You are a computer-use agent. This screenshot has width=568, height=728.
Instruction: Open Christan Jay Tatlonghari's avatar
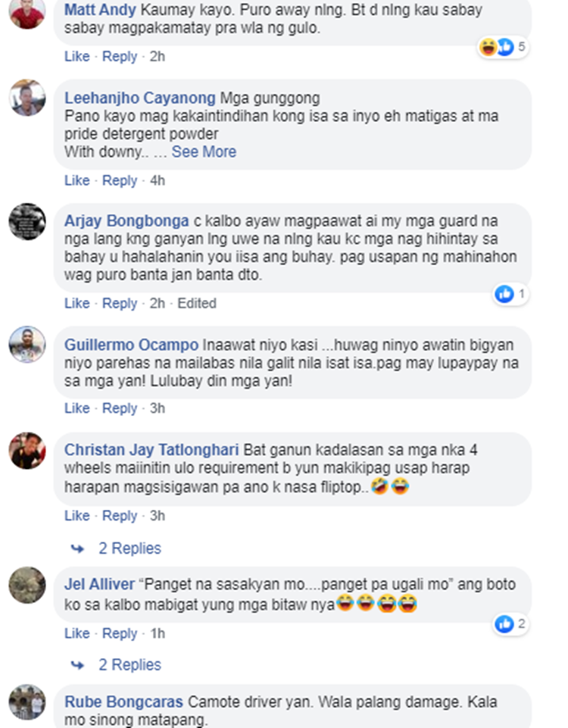pyautogui.click(x=27, y=451)
